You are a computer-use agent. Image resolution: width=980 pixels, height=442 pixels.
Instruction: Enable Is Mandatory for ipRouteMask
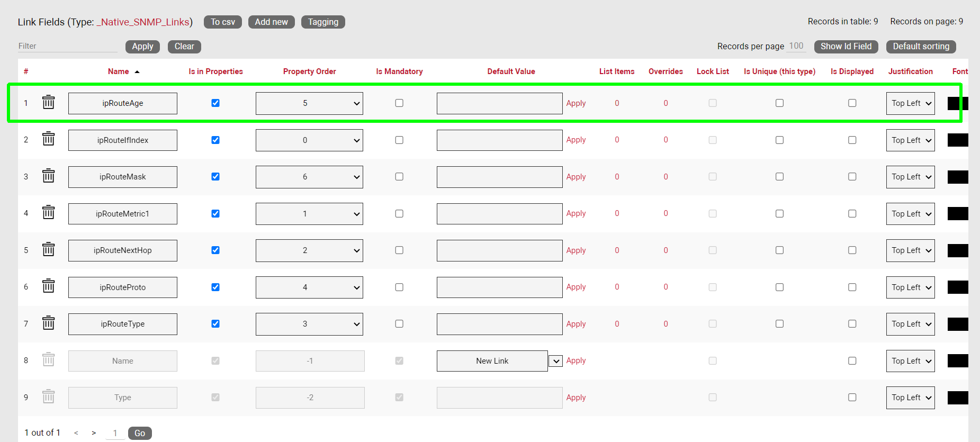pos(399,177)
